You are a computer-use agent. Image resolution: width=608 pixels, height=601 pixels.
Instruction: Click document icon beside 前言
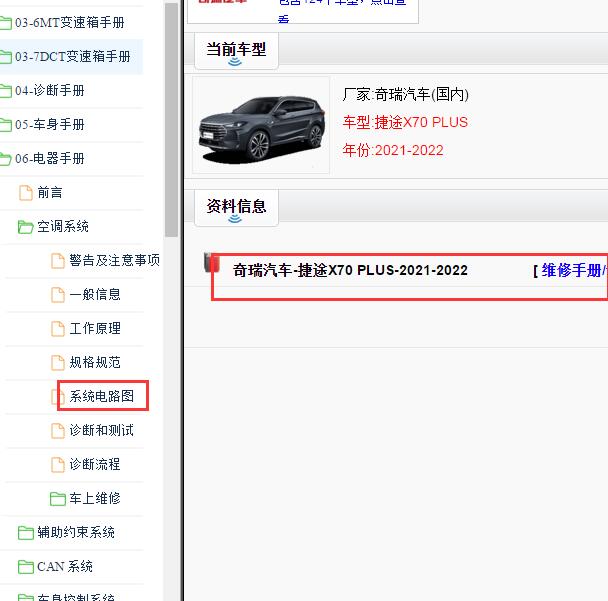pos(26,193)
